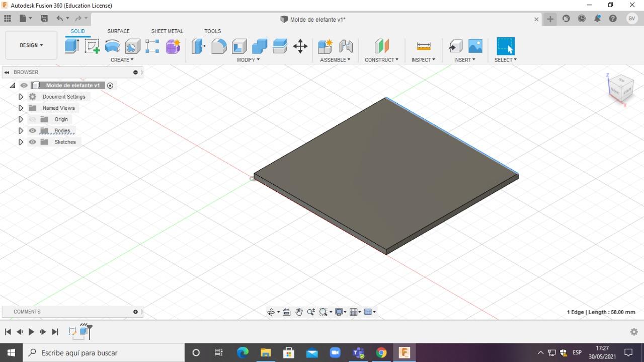This screenshot has height=362, width=644.
Task: Click the Rectangular Pattern icon
Action: (152, 46)
